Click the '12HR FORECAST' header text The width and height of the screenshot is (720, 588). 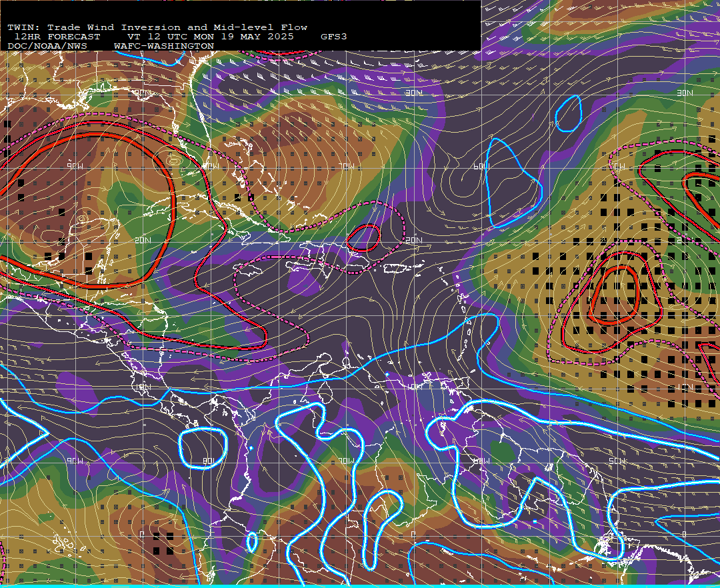click(x=57, y=37)
